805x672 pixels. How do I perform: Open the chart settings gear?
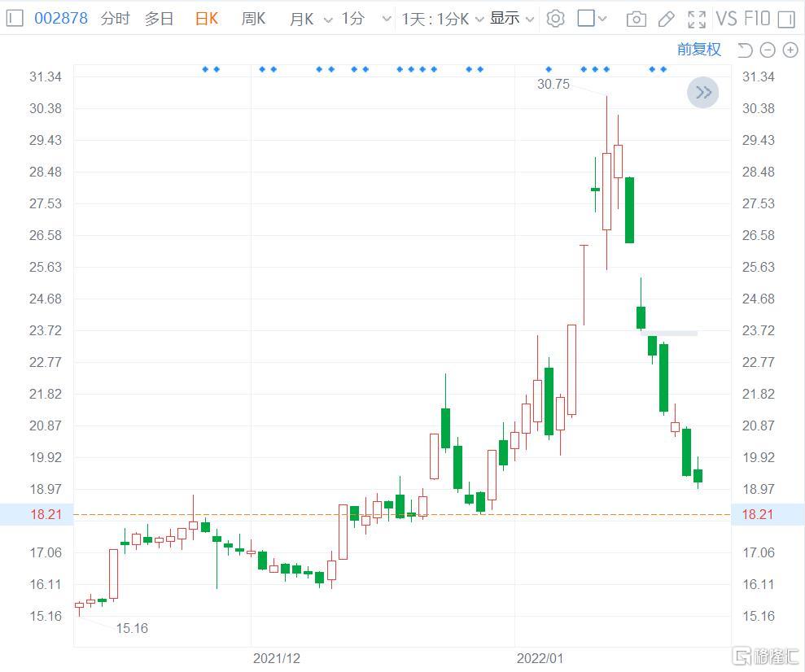coord(555,19)
